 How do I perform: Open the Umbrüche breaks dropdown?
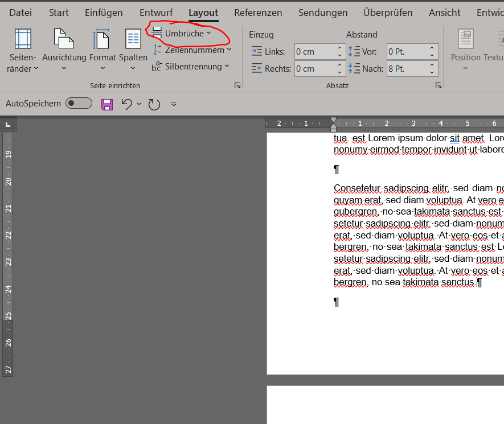pyautogui.click(x=182, y=33)
